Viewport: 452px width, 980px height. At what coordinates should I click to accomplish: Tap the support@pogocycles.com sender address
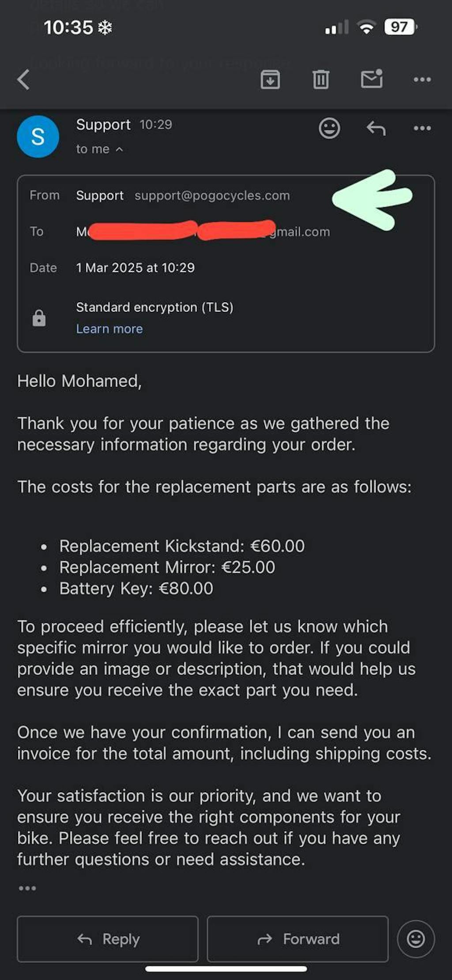[212, 196]
